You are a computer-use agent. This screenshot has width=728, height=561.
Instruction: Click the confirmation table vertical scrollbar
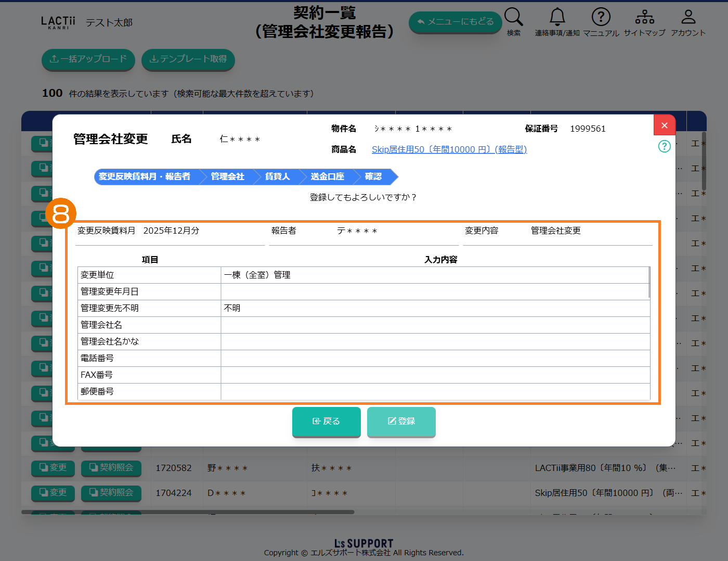(x=649, y=283)
